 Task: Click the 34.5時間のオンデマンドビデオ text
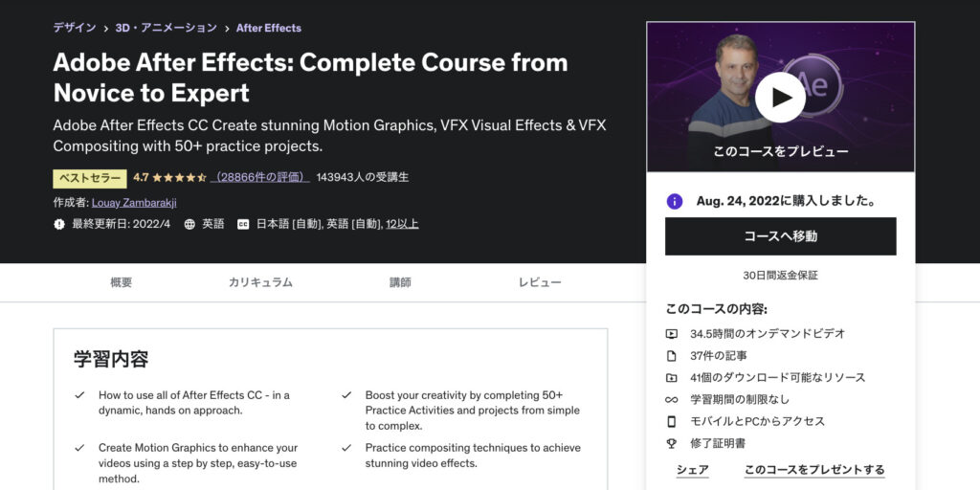[768, 334]
